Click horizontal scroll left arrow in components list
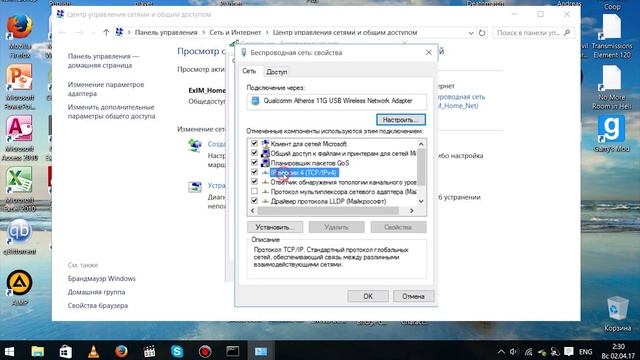The image size is (640, 360). tap(252, 211)
